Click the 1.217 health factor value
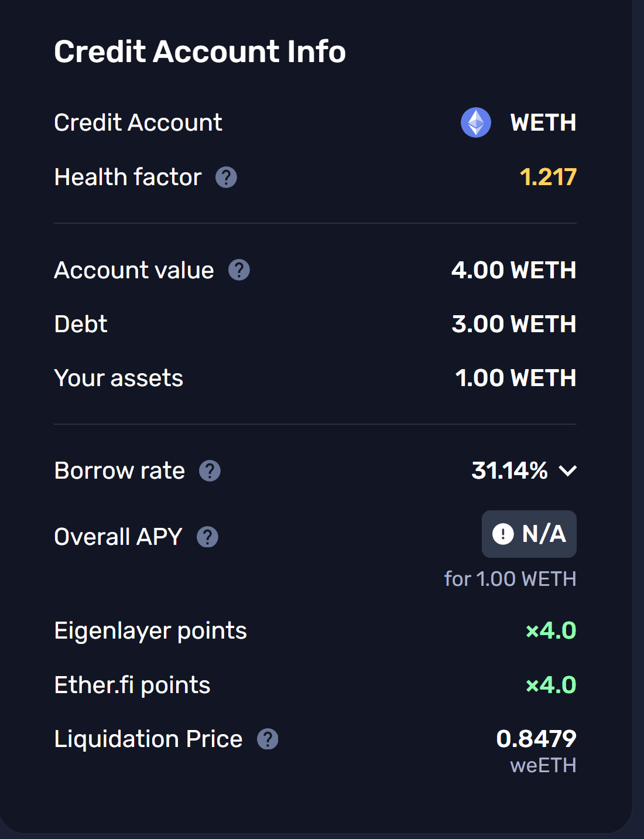The height and width of the screenshot is (839, 644). pyautogui.click(x=548, y=177)
